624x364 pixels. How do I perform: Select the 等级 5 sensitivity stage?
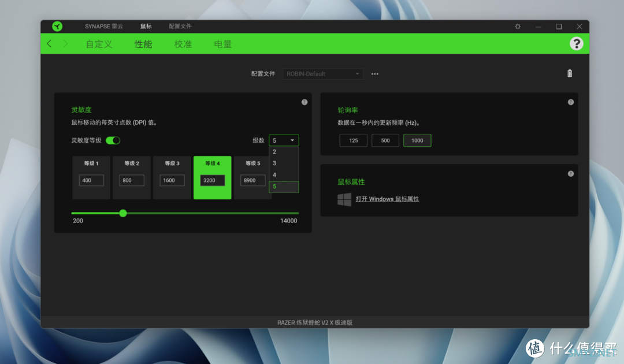pos(251,177)
